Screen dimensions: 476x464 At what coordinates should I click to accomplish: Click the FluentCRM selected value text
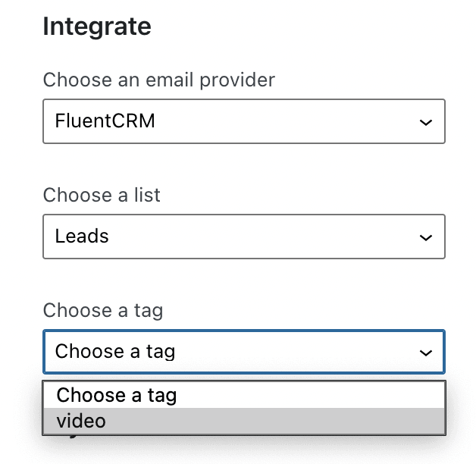[105, 121]
